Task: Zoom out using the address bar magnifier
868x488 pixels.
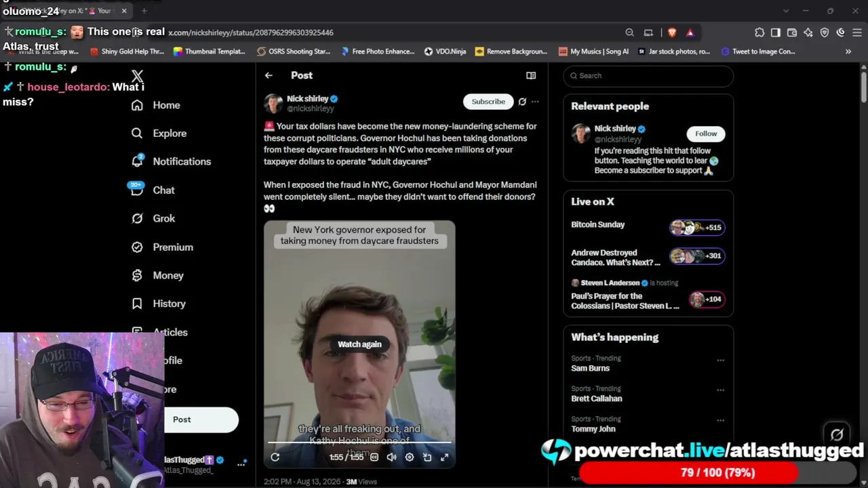Action: click(629, 33)
